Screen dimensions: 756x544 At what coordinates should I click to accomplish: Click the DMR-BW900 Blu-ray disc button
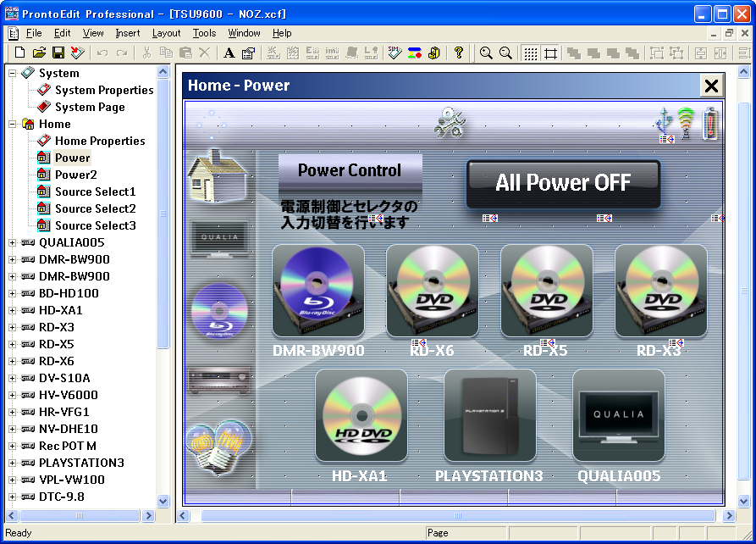(318, 291)
